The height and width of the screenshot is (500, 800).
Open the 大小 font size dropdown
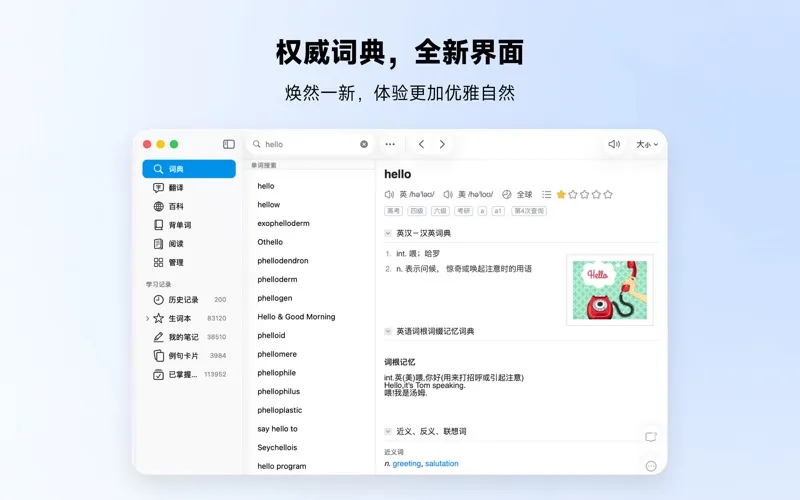(647, 144)
